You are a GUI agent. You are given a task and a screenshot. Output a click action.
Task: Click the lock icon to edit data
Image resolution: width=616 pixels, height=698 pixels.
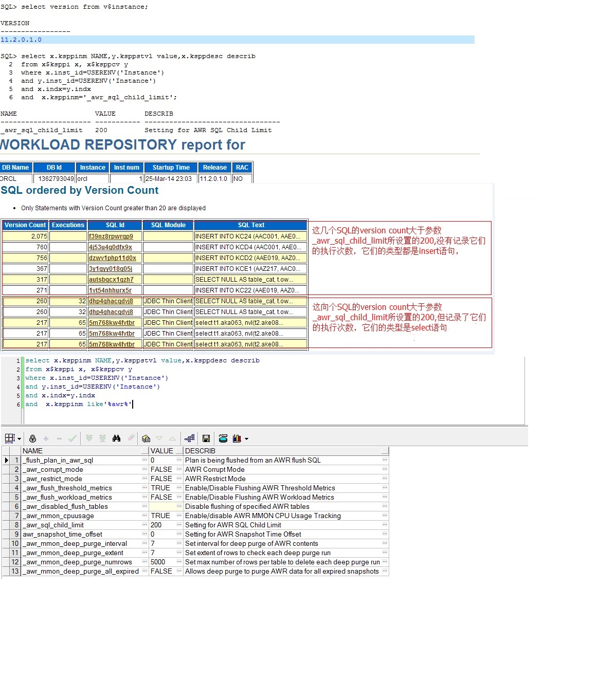pyautogui.click(x=32, y=438)
